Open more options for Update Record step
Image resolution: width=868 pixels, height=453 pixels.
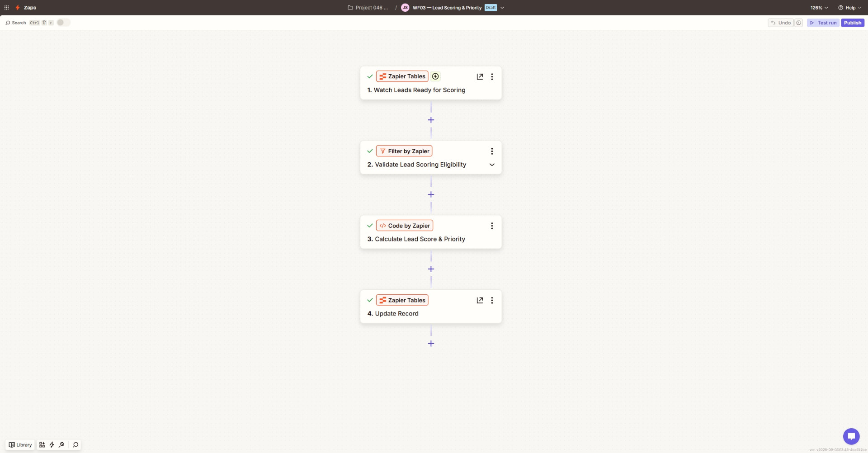point(492,301)
